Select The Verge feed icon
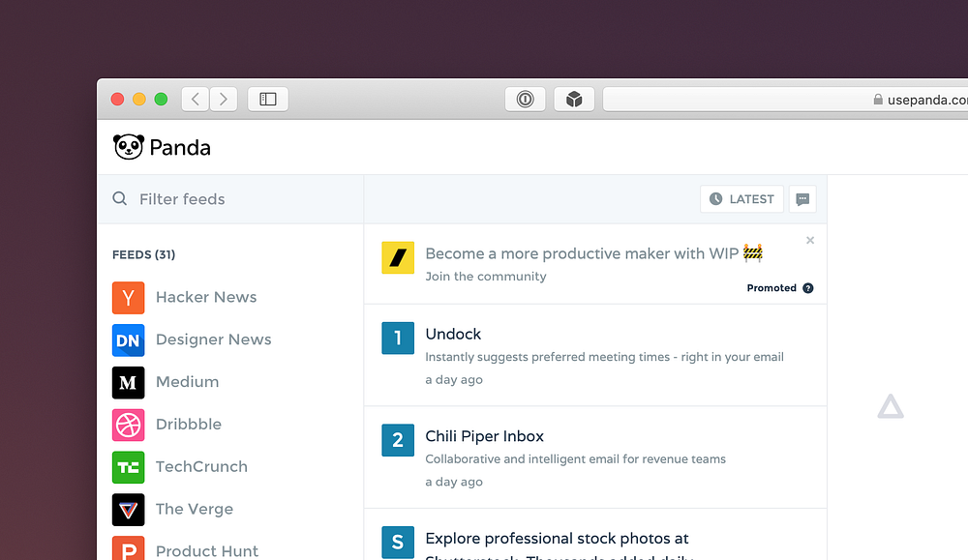968x560 pixels. [129, 510]
